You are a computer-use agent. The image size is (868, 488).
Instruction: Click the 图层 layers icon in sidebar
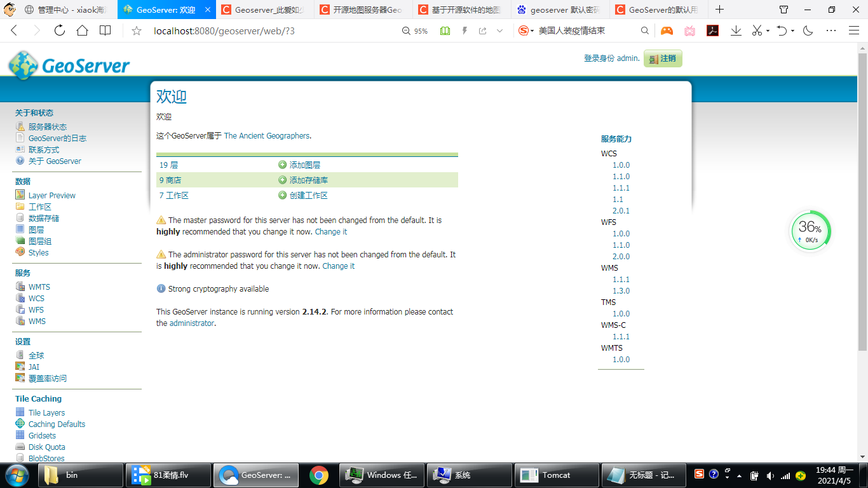[20, 229]
